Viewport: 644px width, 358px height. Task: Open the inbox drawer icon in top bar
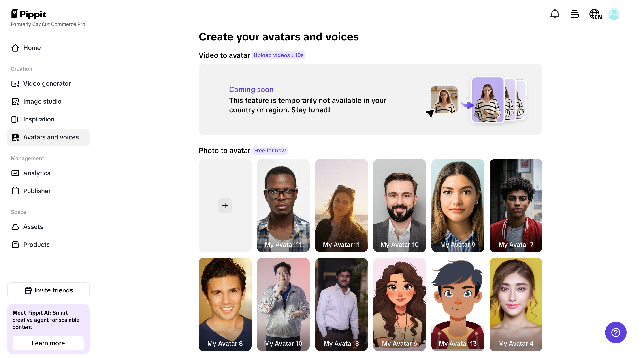click(574, 14)
